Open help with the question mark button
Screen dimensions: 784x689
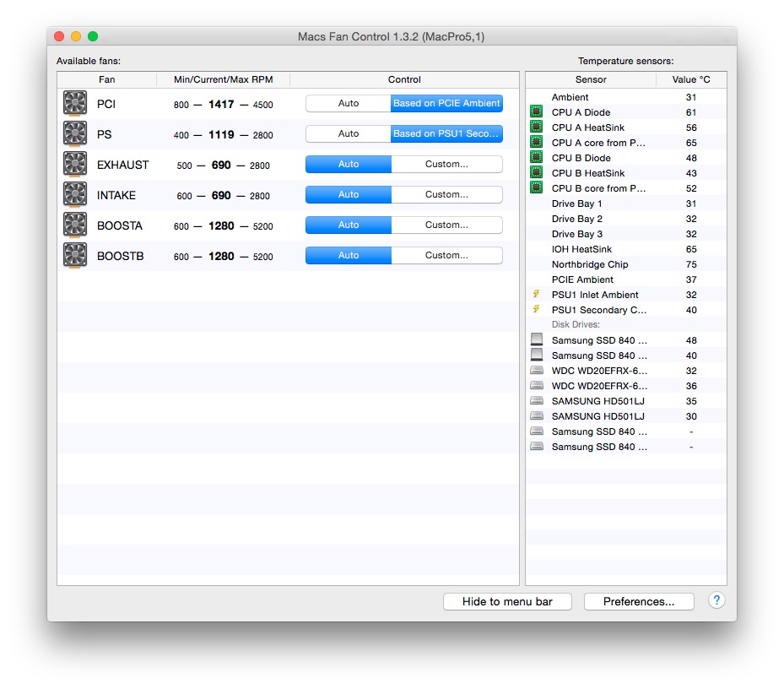click(x=716, y=600)
